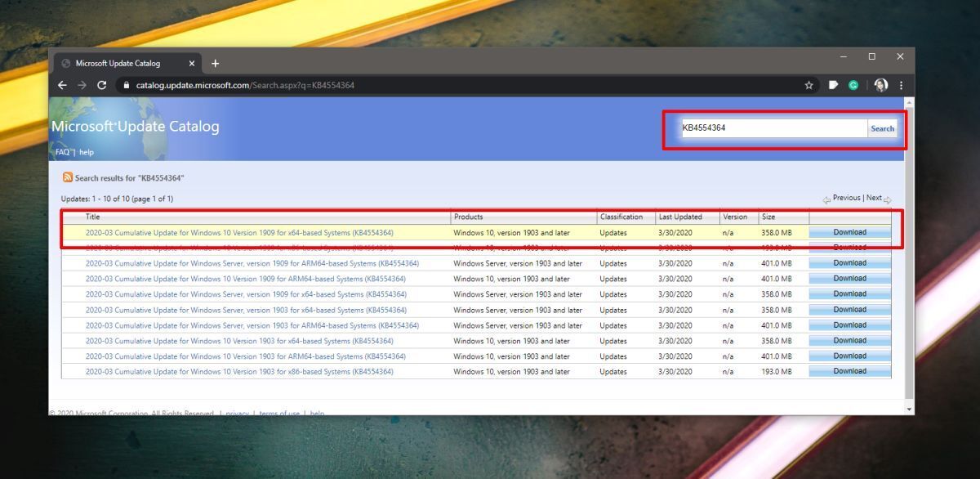
Task: Click the RSS feed icon for search results
Action: point(68,177)
